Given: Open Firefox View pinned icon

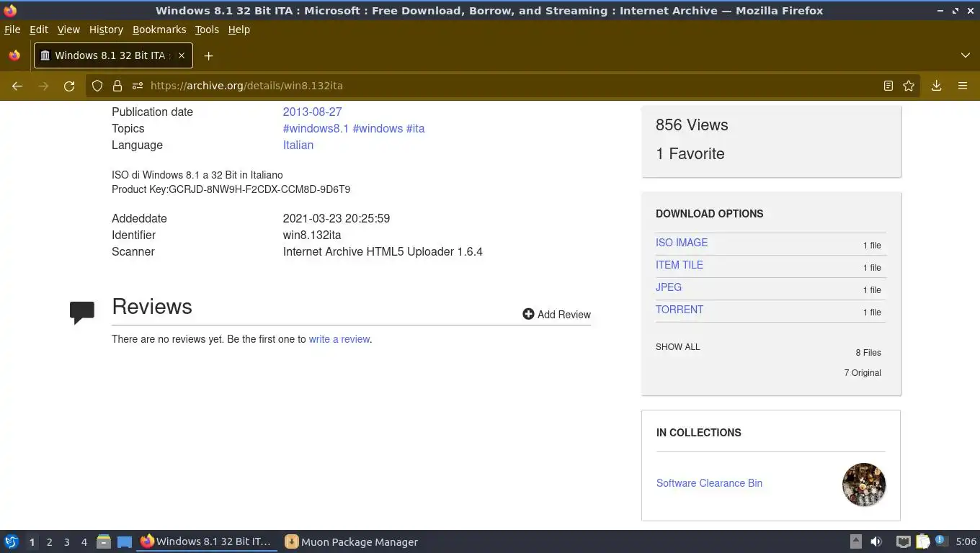Looking at the screenshot, I should (x=14, y=55).
